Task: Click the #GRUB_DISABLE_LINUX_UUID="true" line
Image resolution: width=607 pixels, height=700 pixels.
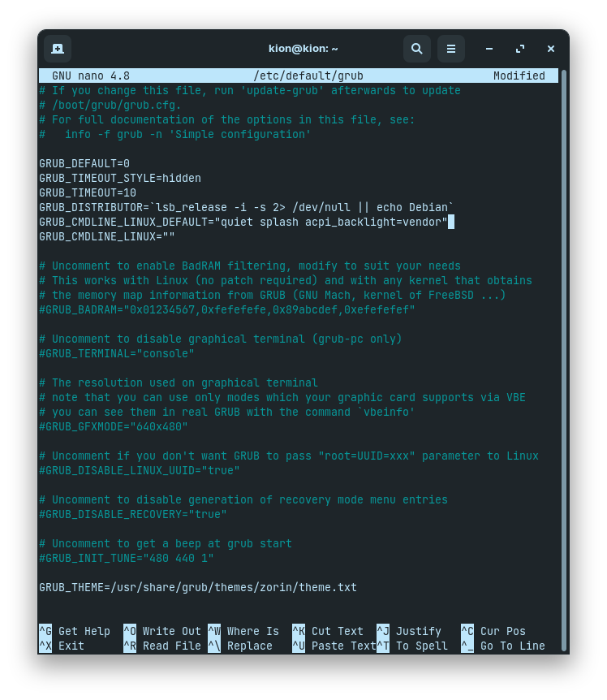Action: pos(140,470)
